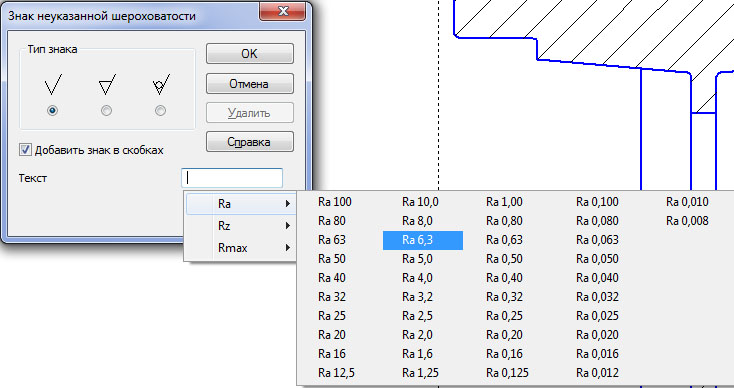734x388 pixels.
Task: Pick Ra 2,5 from the menu
Action: point(418,316)
